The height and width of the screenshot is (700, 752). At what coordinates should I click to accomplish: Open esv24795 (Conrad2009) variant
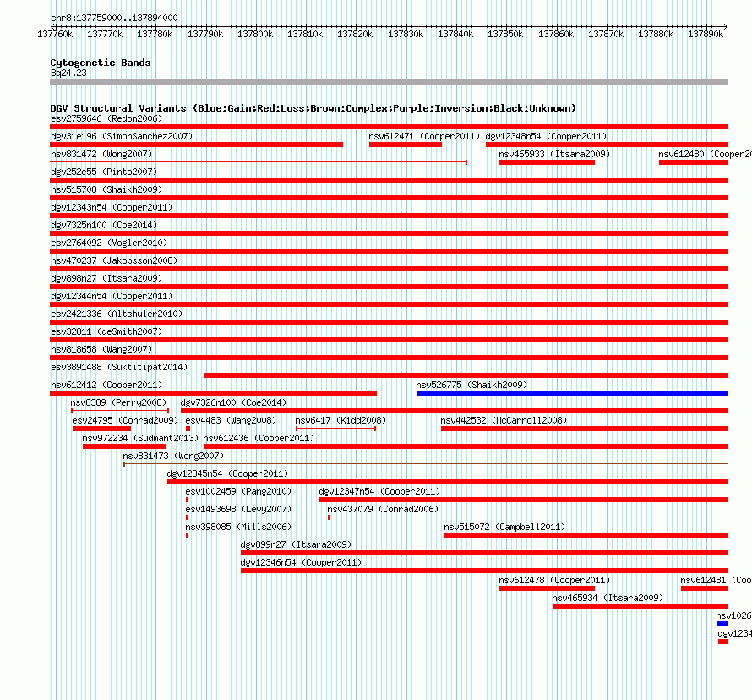[x=125, y=420]
